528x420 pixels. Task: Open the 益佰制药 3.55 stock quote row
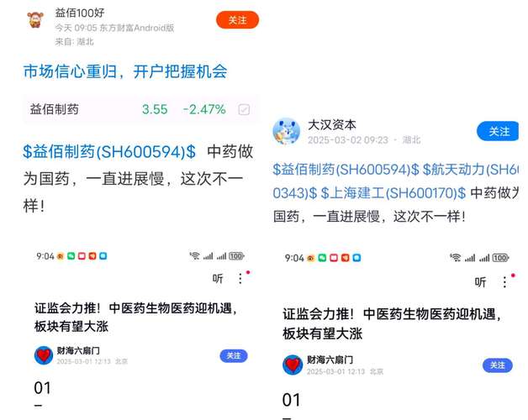click(140, 109)
